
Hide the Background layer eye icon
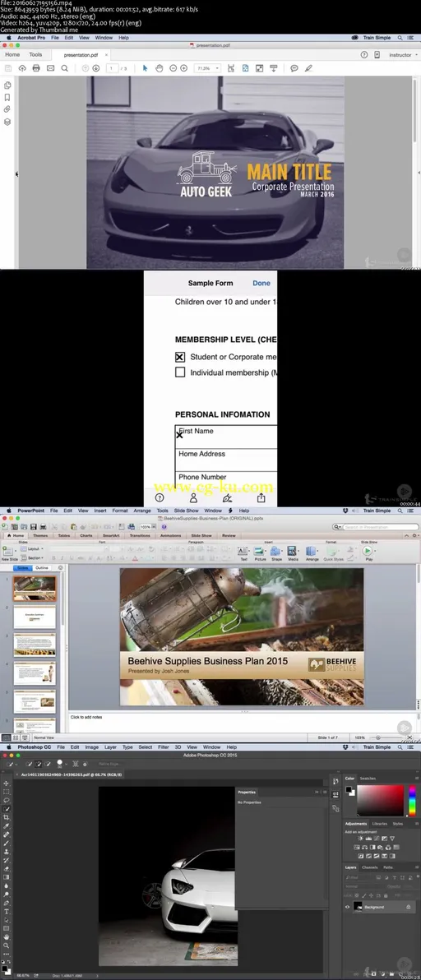pyautogui.click(x=348, y=906)
